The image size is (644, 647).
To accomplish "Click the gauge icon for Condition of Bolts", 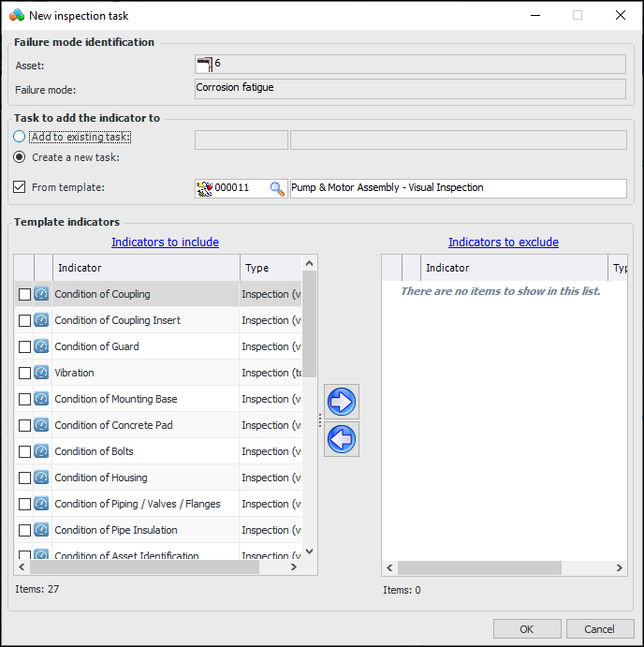I will pos(41,451).
